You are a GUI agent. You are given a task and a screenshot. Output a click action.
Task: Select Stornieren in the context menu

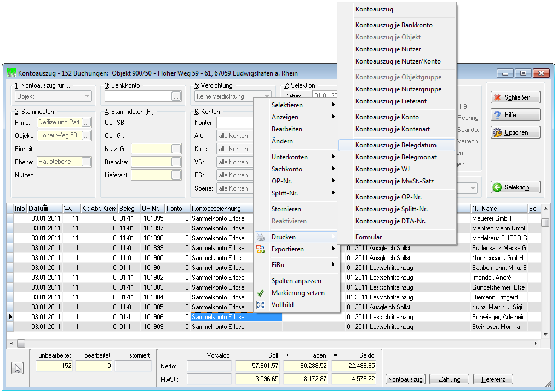pos(286,209)
